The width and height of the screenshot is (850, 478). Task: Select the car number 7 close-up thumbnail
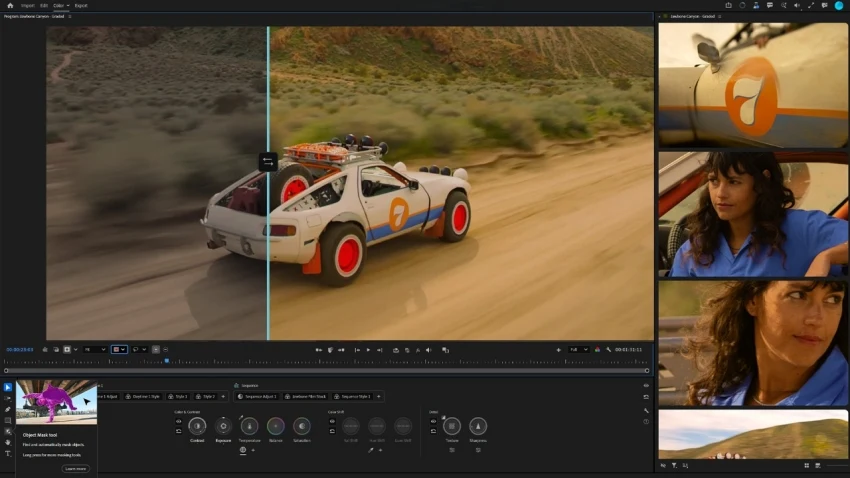753,85
